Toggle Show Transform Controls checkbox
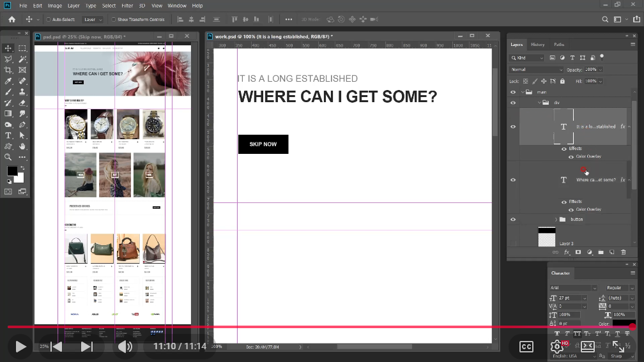 click(x=113, y=19)
